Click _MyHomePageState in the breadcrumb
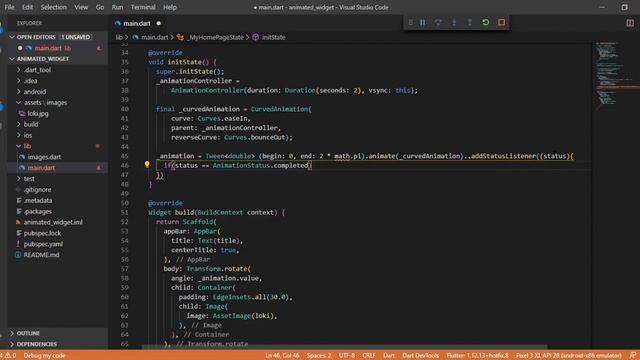Screen dimensions: 640x360 point(215,37)
